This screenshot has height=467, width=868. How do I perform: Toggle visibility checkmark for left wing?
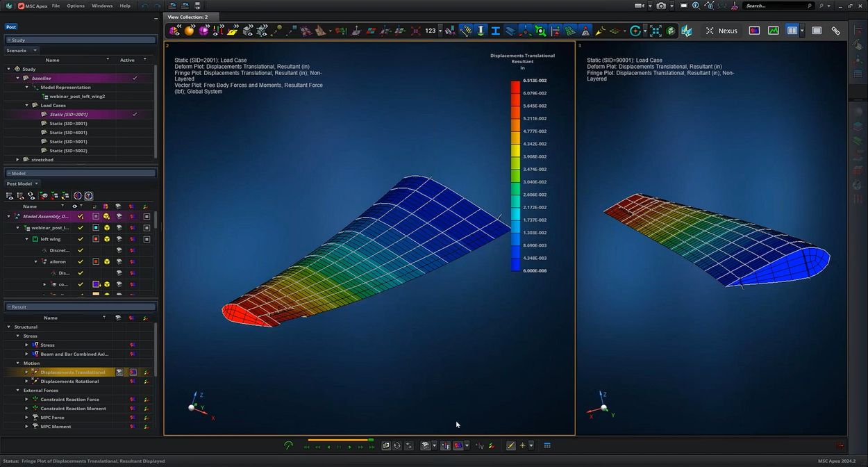point(81,239)
